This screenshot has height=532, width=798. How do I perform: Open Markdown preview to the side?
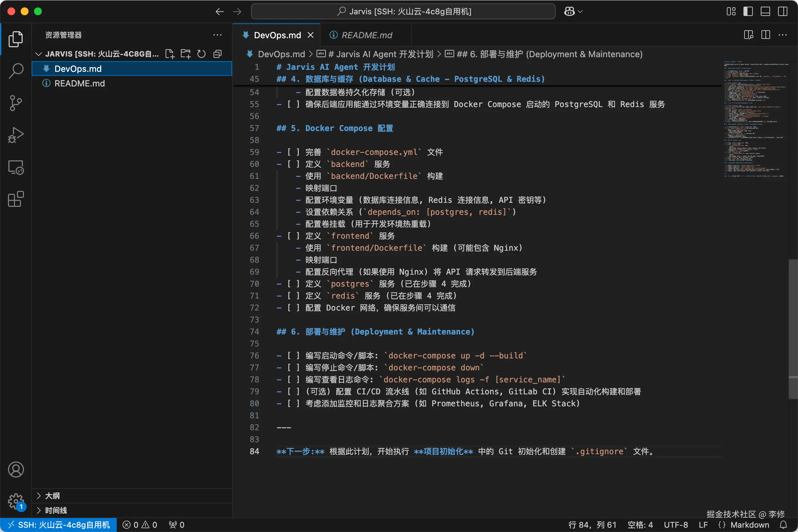(x=748, y=35)
